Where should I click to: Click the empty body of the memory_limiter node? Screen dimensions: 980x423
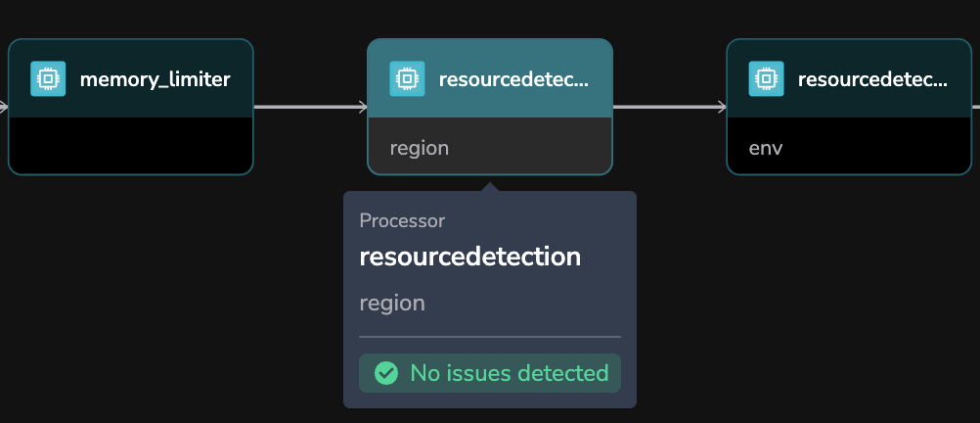(131, 146)
